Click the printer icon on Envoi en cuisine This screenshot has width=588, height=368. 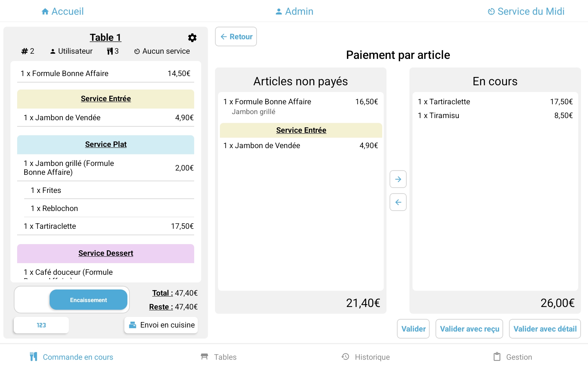(x=132, y=325)
